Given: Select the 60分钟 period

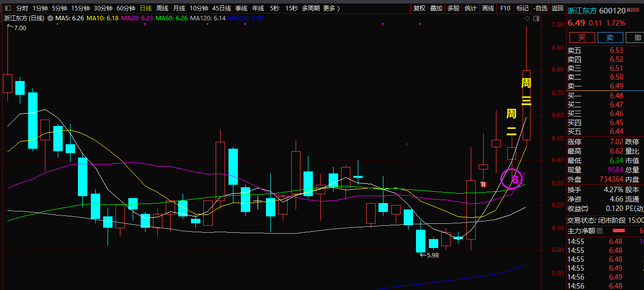Looking at the screenshot, I should click(126, 8).
